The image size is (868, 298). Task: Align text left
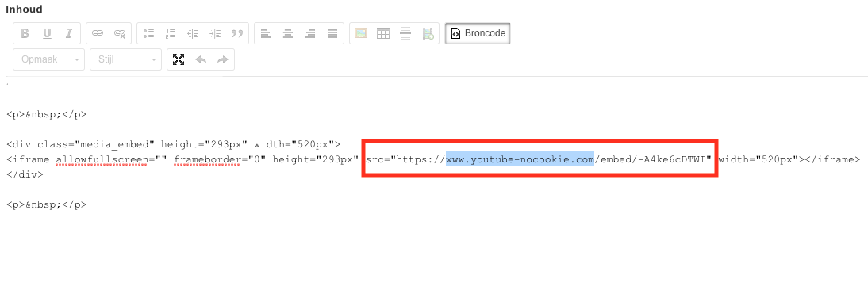pos(266,33)
